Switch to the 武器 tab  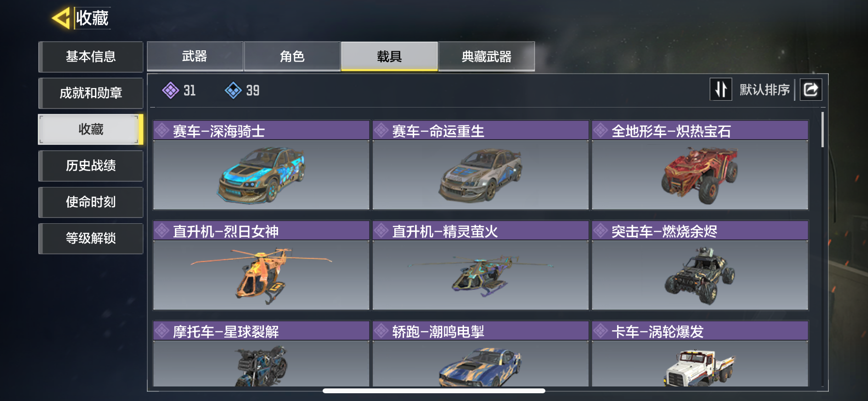(195, 57)
